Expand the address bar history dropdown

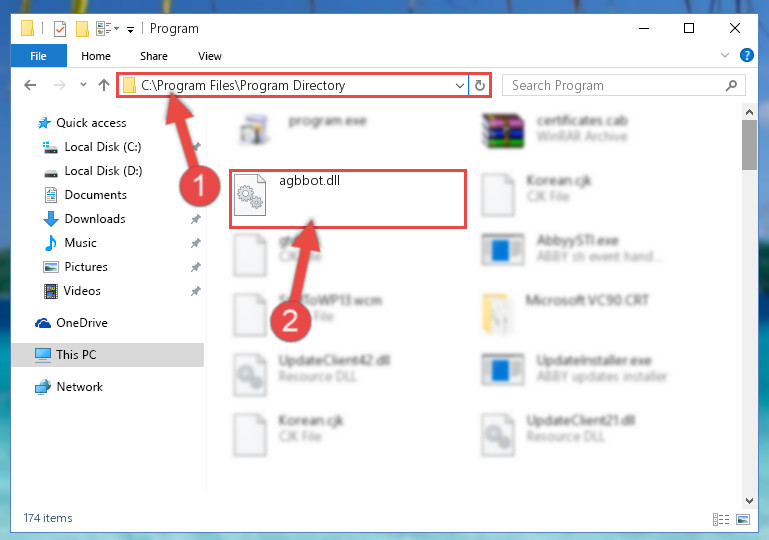point(460,85)
